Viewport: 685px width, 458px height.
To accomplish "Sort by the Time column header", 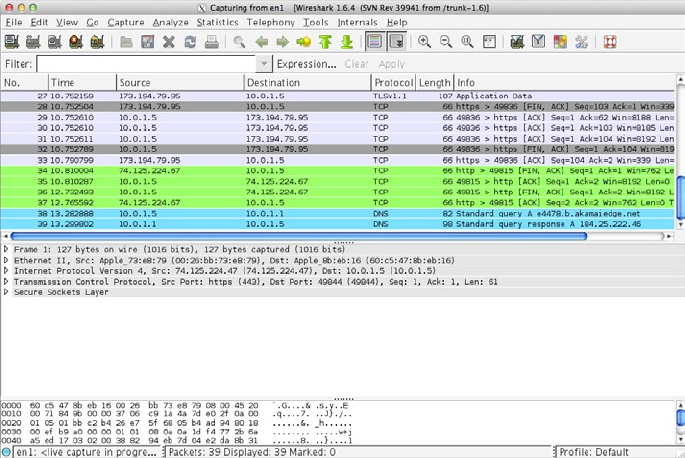I will 82,83.
